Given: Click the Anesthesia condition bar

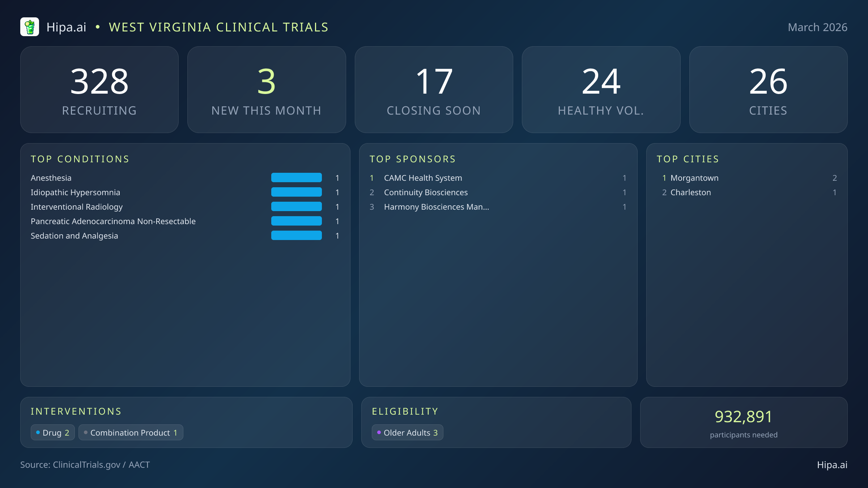Looking at the screenshot, I should pyautogui.click(x=296, y=177).
